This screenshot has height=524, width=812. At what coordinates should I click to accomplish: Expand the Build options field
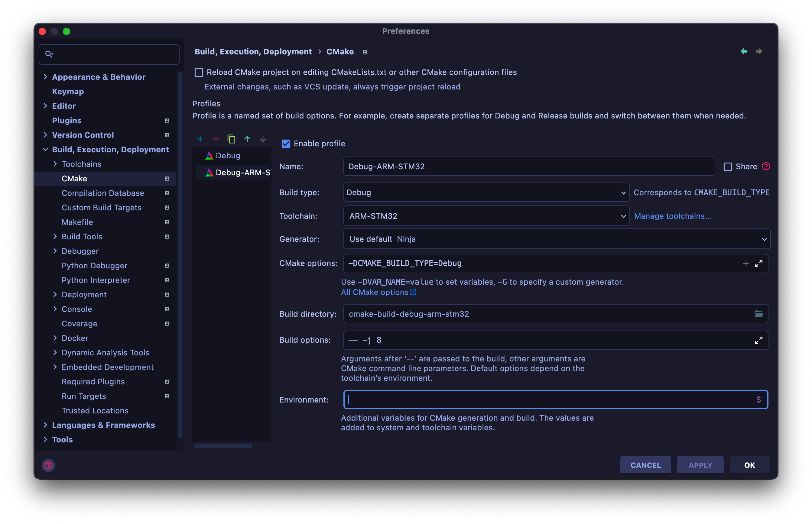[758, 340]
